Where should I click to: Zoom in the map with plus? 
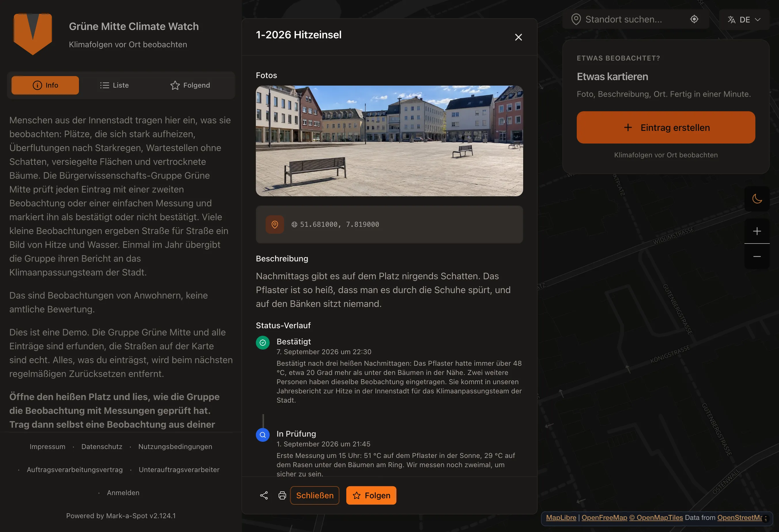click(757, 231)
